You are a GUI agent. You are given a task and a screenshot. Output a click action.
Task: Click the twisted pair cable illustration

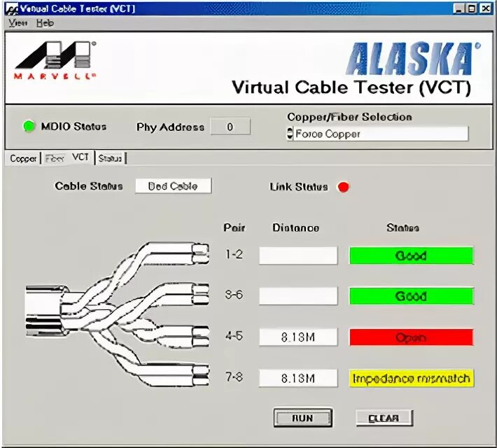click(118, 314)
